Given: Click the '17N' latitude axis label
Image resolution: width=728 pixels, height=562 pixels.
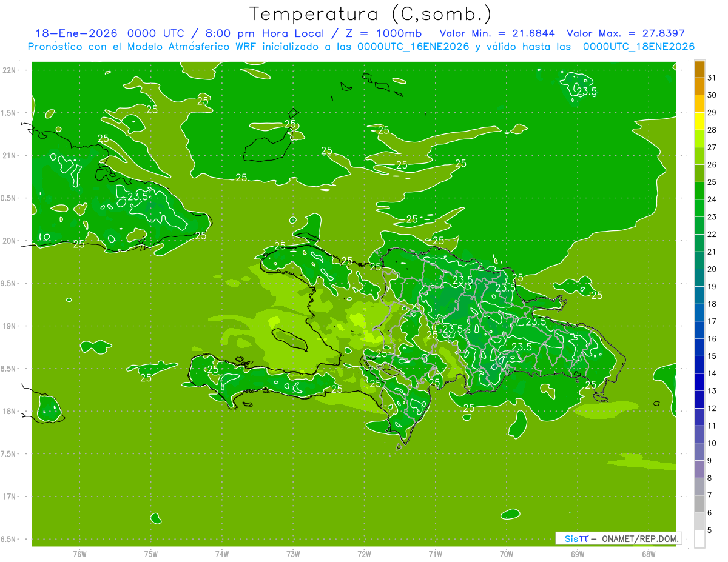Looking at the screenshot, I should point(8,497).
